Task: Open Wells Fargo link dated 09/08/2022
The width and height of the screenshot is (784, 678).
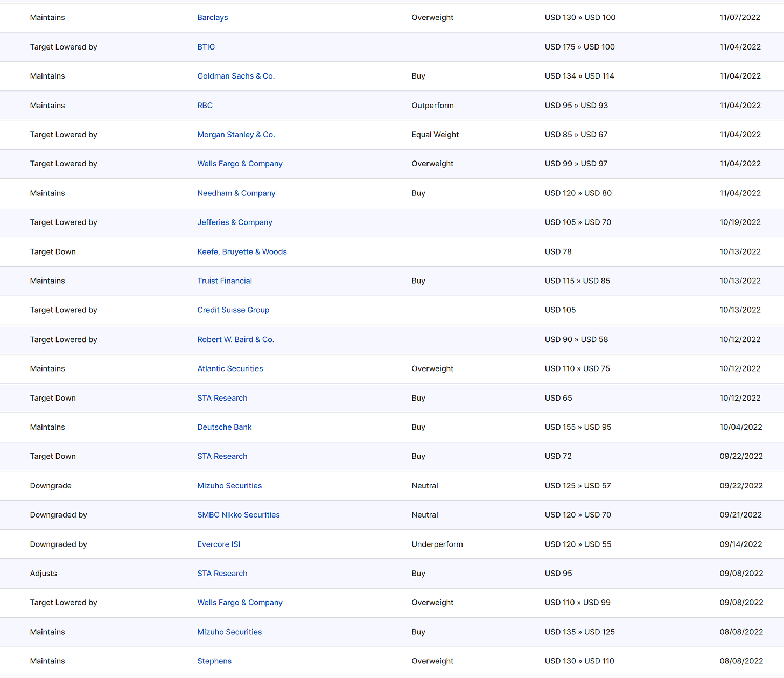Action: click(240, 603)
